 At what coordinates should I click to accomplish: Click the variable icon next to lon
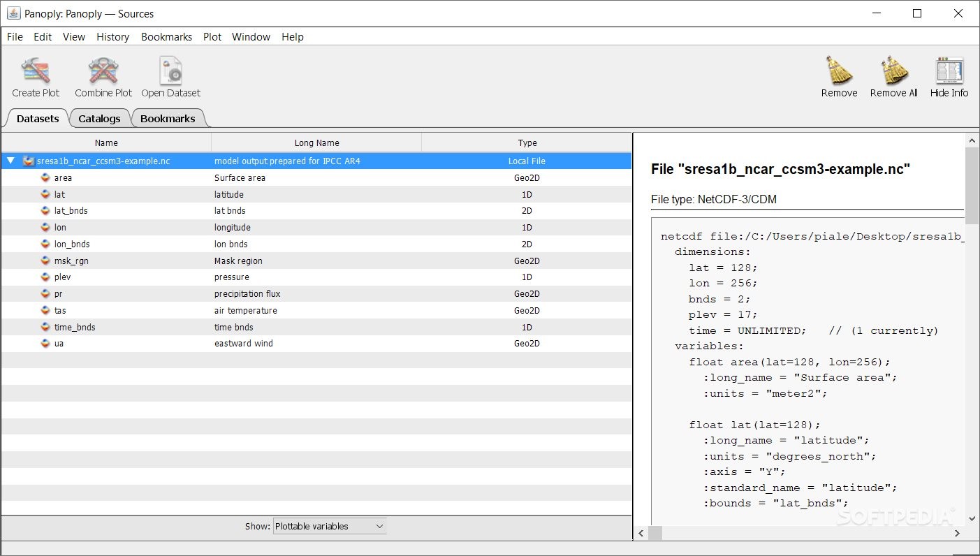click(46, 228)
